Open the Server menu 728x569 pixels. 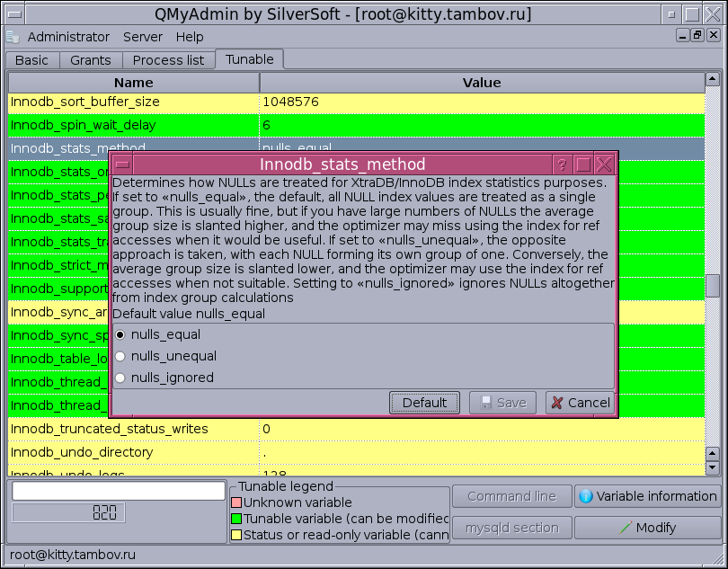[143, 37]
